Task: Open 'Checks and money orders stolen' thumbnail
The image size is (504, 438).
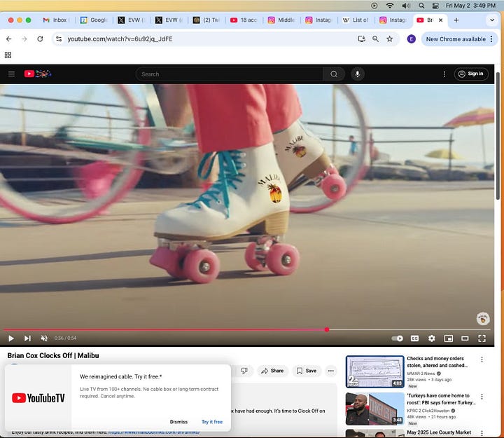Action: (374, 371)
